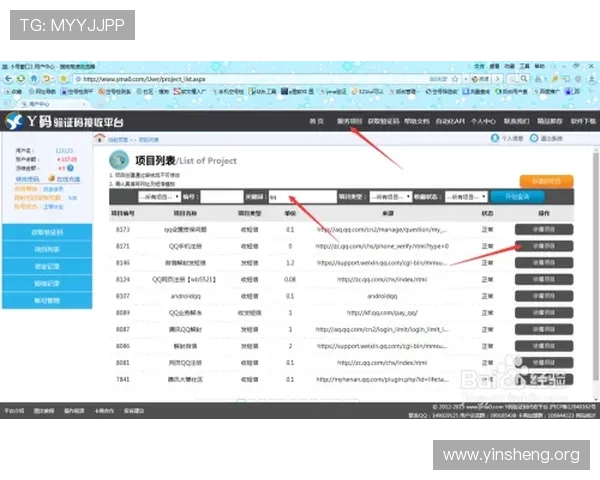Click the download arrow icon at toolbar end
Screen dimensions: 600x480
(x=591, y=79)
